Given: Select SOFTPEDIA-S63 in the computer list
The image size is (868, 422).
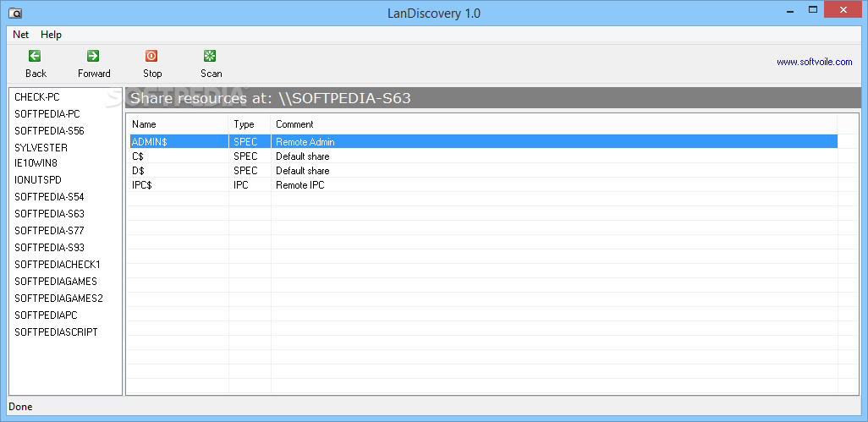Looking at the screenshot, I should point(49,213).
